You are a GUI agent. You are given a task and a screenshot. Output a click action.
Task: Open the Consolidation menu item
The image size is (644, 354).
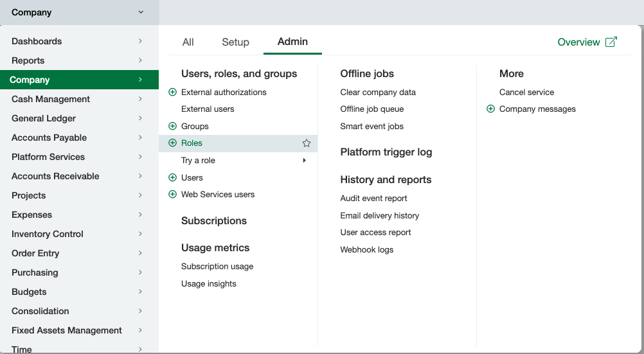click(x=79, y=312)
